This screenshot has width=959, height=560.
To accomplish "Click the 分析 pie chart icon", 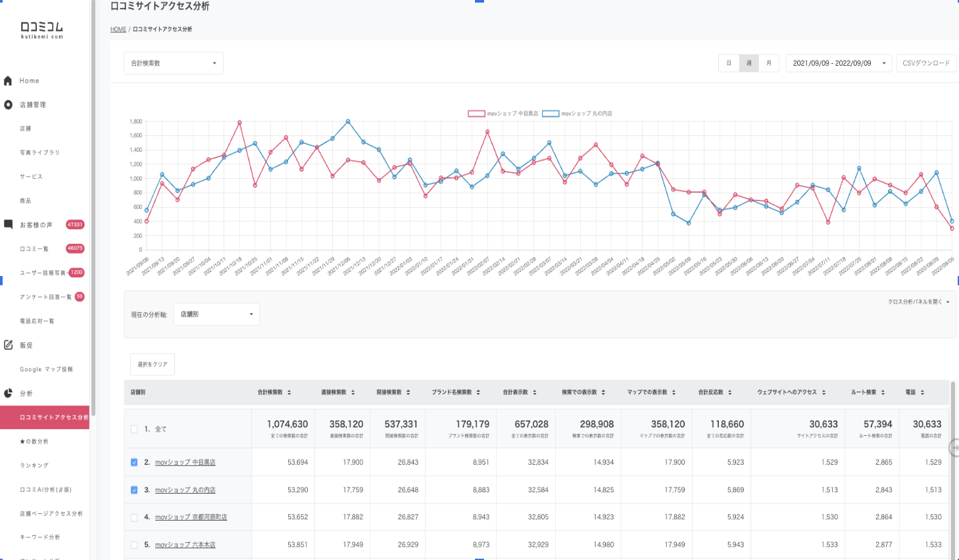I will 8,393.
